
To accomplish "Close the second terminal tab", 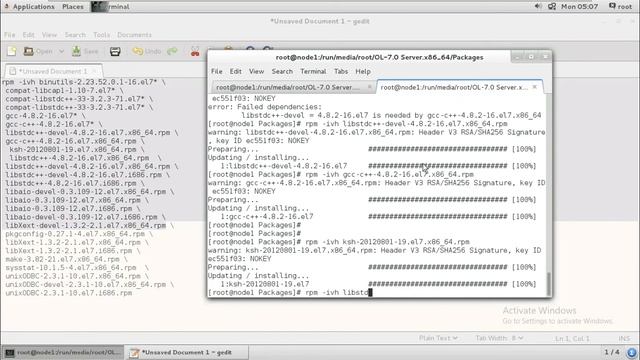I will (x=535, y=87).
